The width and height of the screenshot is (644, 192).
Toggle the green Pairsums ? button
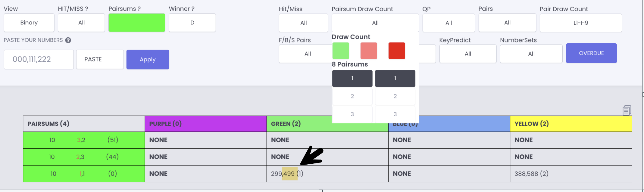pos(137,23)
